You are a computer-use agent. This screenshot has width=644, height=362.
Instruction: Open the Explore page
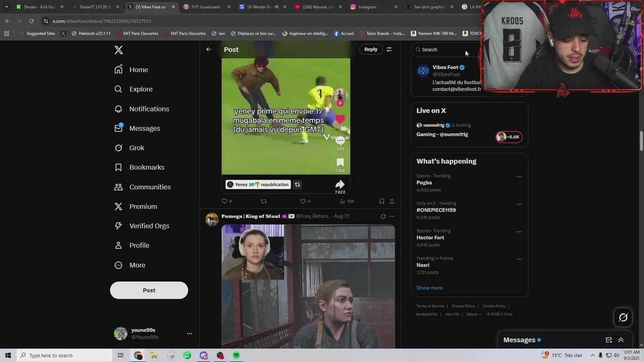133,89
